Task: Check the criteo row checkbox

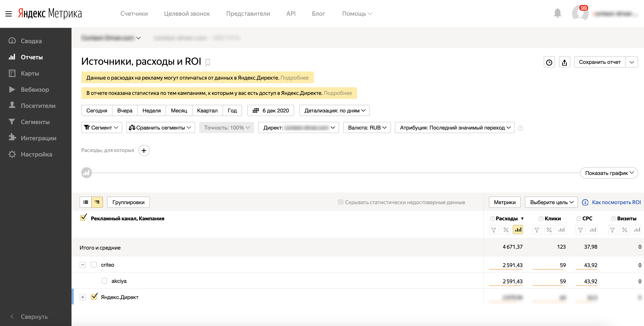Action: point(94,264)
